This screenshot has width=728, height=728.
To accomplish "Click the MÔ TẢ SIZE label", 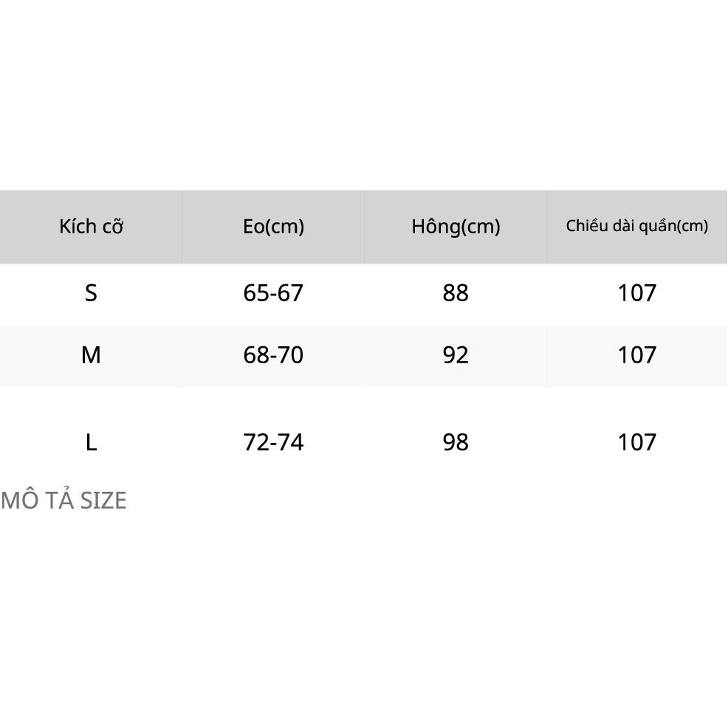I will click(x=64, y=501).
